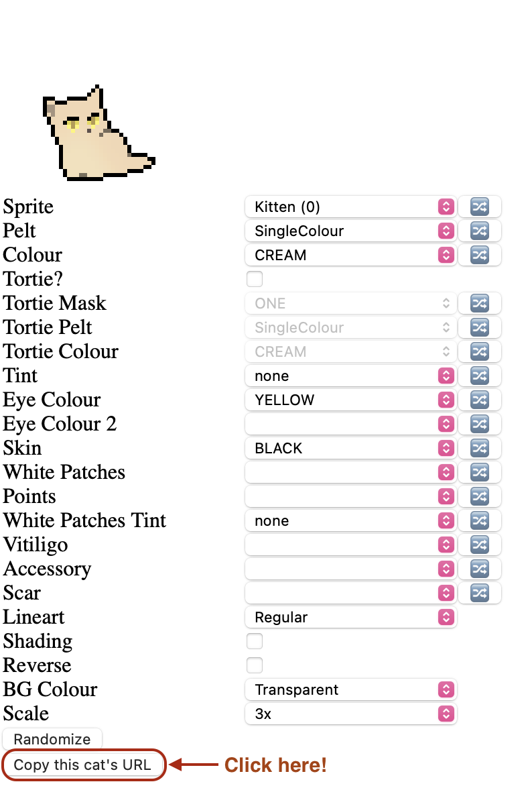Randomize the Skin using its shuffle icon
Image resolution: width=532 pixels, height=786 pixels.
pos(480,448)
